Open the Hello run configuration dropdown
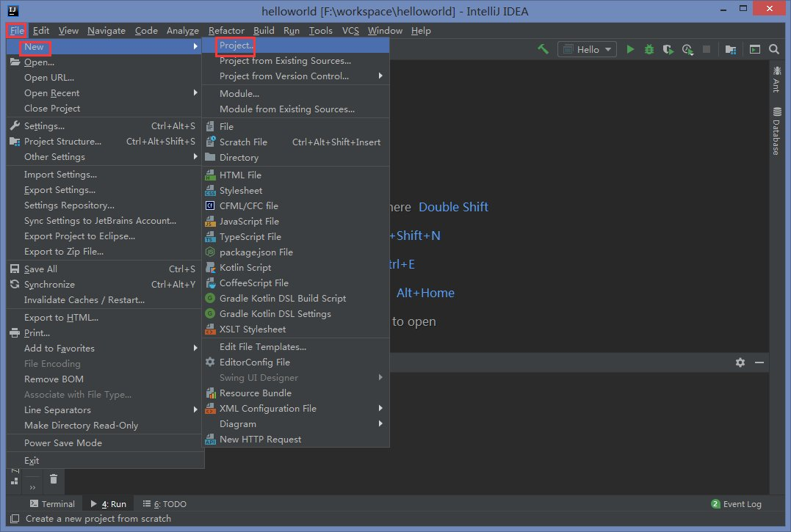The width and height of the screenshot is (791, 532). pos(588,49)
